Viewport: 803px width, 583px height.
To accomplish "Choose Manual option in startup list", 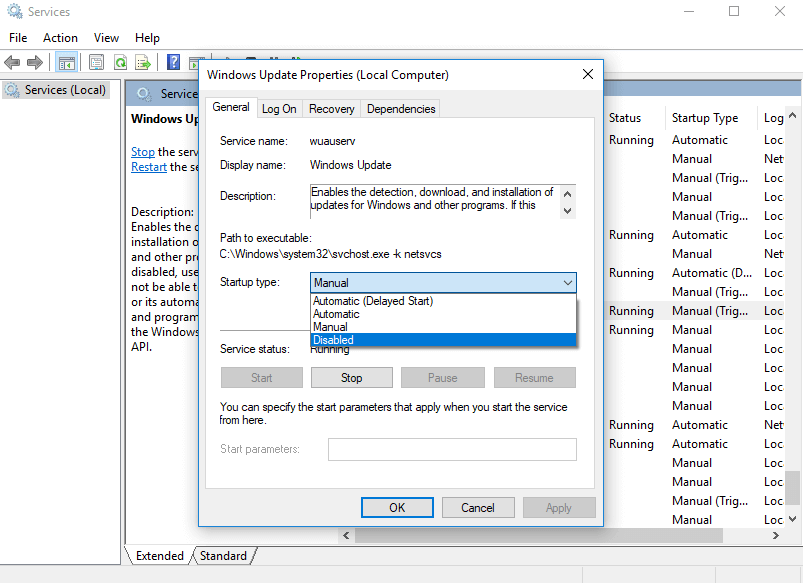I will tap(443, 327).
